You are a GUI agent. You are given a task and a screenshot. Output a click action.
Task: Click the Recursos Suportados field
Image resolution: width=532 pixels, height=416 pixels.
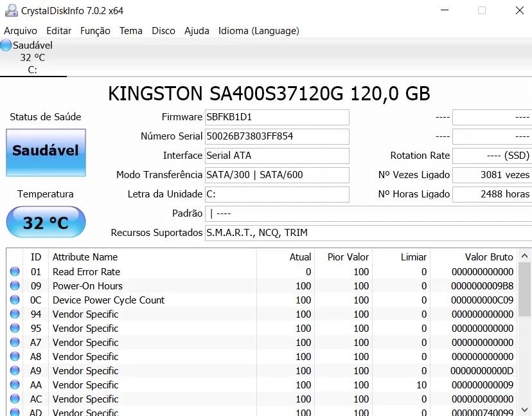pos(368,233)
